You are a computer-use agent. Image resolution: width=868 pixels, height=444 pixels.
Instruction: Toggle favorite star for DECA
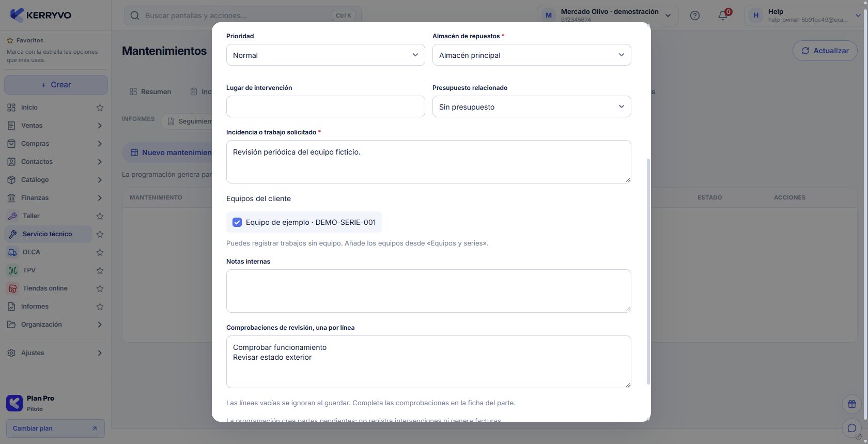(x=100, y=252)
